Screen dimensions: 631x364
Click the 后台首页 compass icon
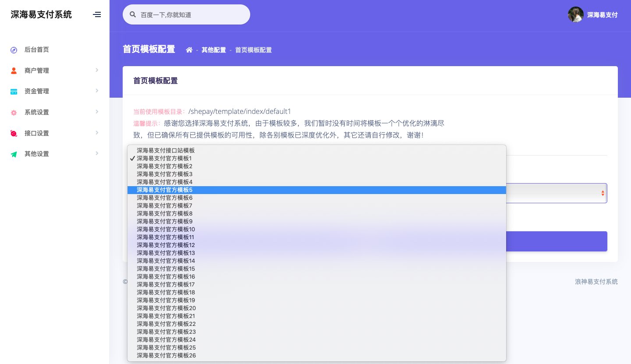point(14,50)
